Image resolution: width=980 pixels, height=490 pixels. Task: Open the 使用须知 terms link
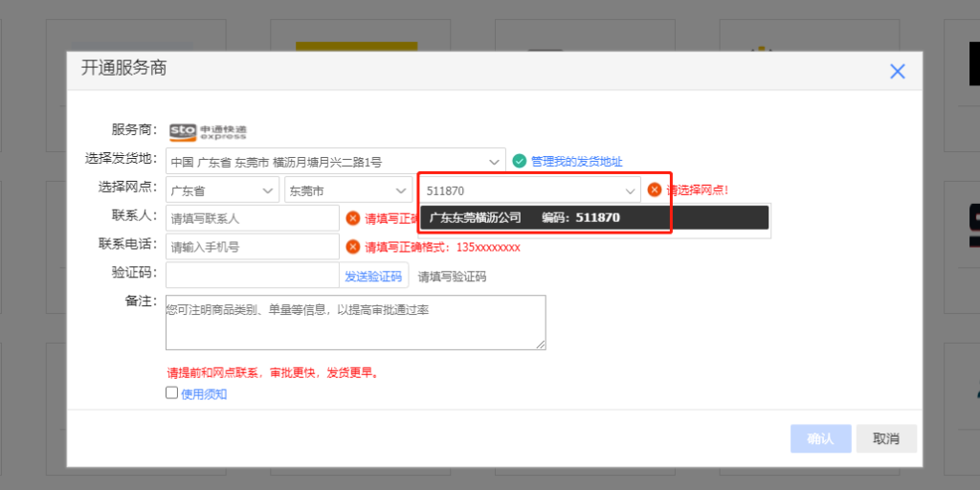(x=204, y=393)
